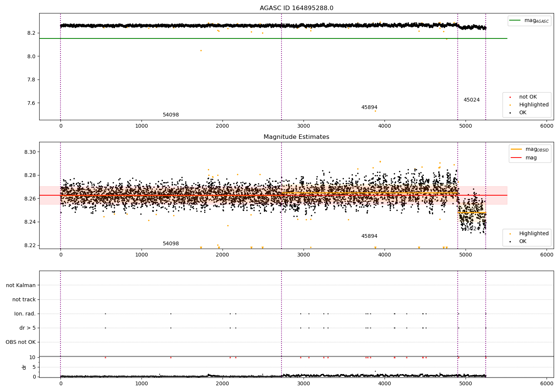560x392 pixels.
Task: Select 'OK' legend entry in Magnitude Estimates plot
Action: coord(523,242)
